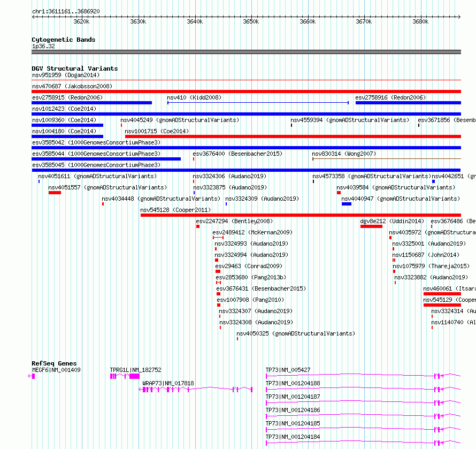Image resolution: width=476 pixels, height=449 pixels.
Task: Click the 3630k mark on the ruler
Action: tap(138, 21)
